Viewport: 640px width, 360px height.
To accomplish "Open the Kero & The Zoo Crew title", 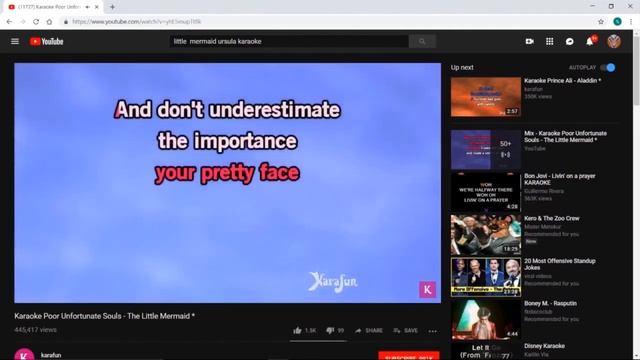I will click(551, 218).
